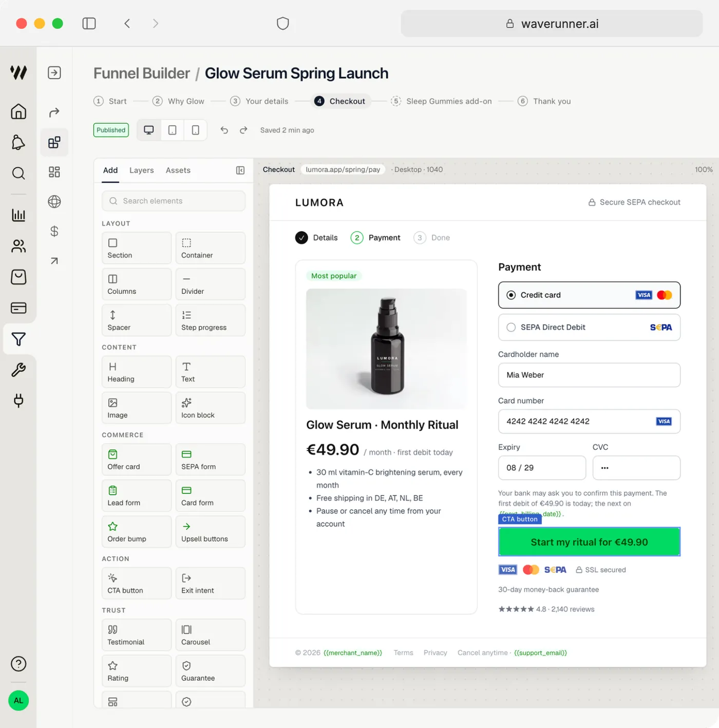
Task: Go to the Sleep Gummies add-on step
Action: [441, 101]
